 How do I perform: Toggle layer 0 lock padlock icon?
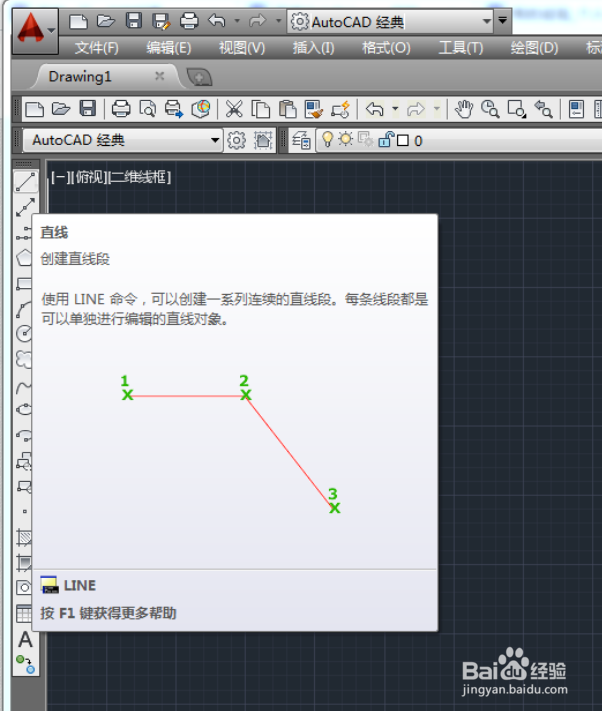pos(386,139)
